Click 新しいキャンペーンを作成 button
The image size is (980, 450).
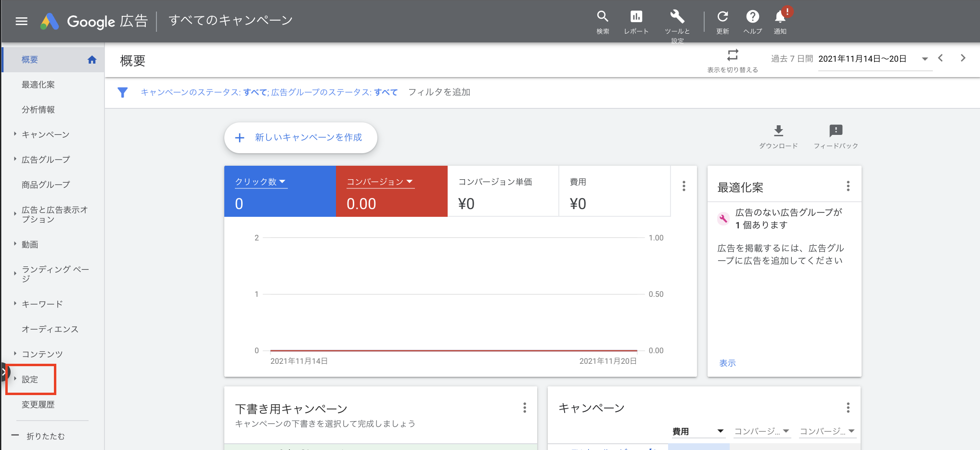(x=300, y=138)
